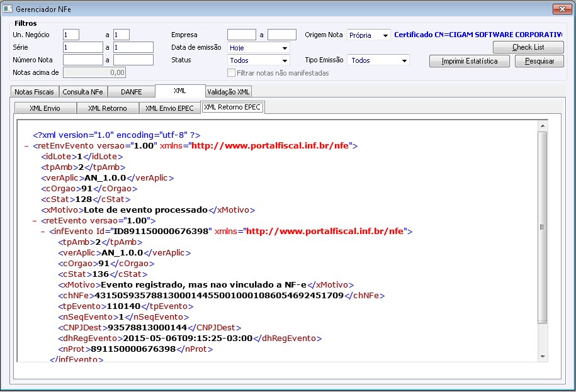Switch to the Notas Fiscais tab
Viewport: 576px width, 392px height.
pyautogui.click(x=34, y=92)
